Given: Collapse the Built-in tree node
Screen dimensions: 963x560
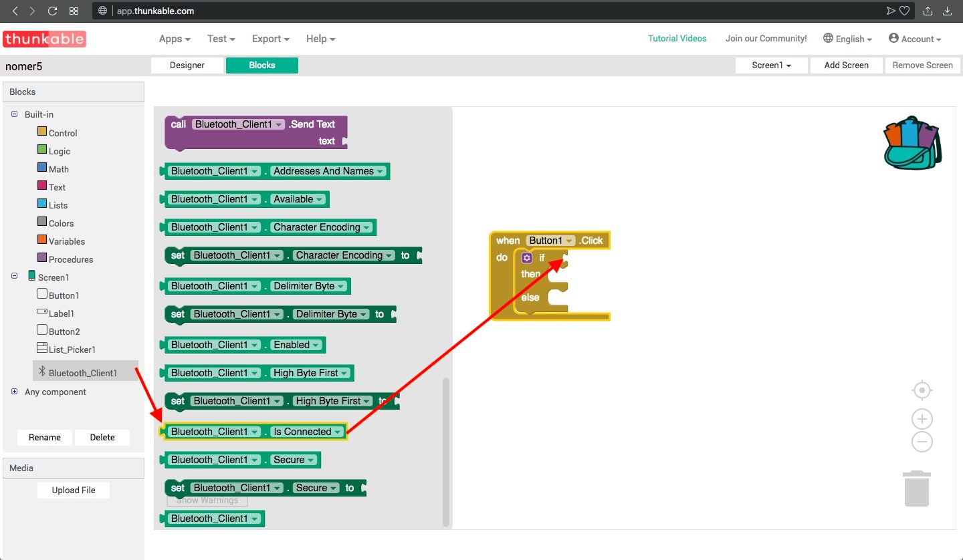Looking at the screenshot, I should pyautogui.click(x=15, y=114).
